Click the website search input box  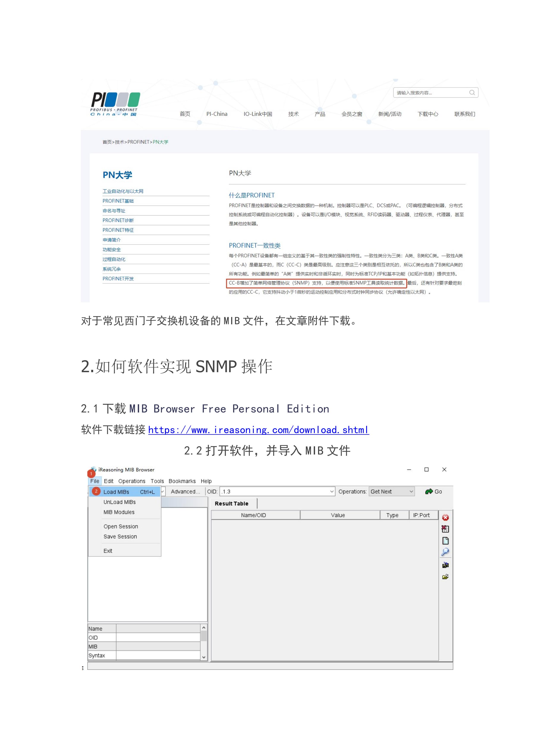tap(431, 92)
